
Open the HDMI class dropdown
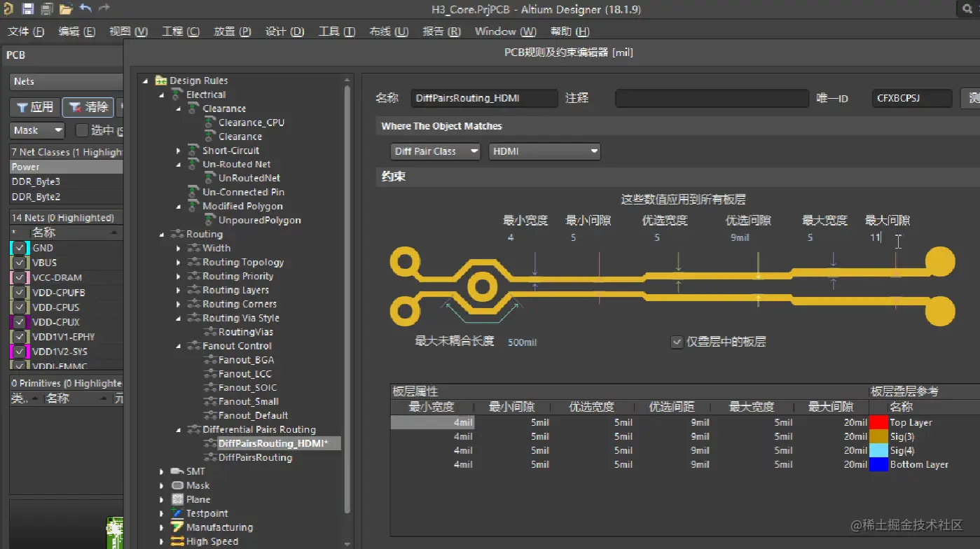point(544,151)
